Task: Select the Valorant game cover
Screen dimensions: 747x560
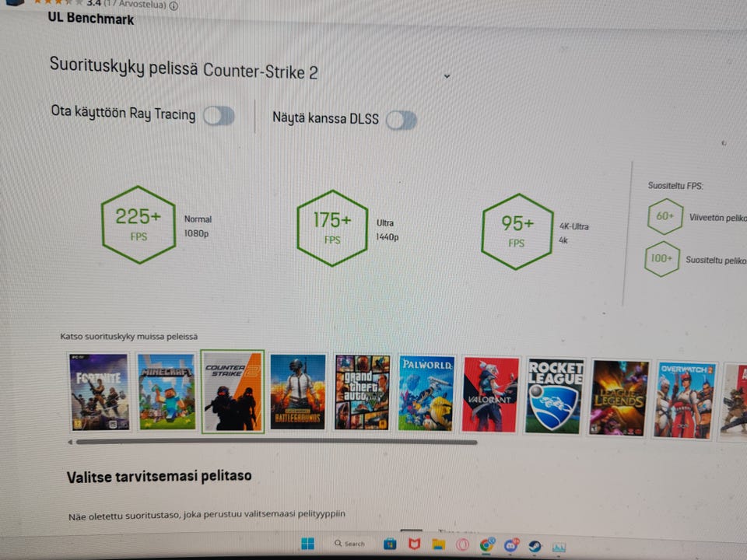Action: coord(489,395)
